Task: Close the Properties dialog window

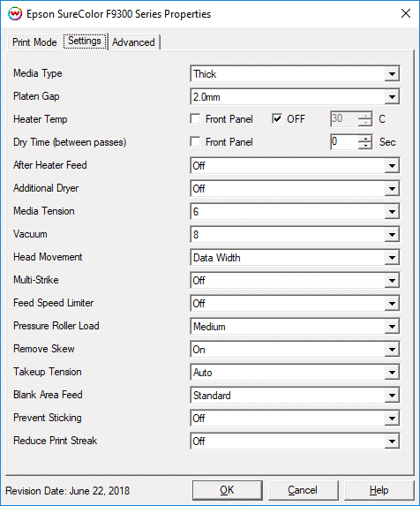Action: click(406, 13)
